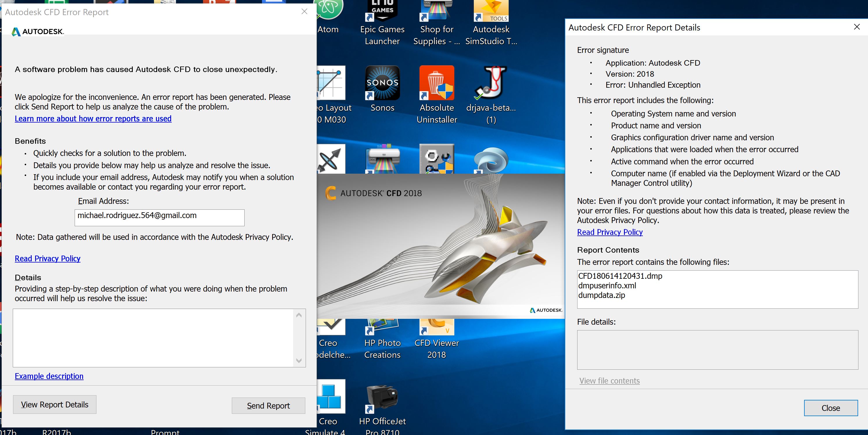
Task: Open the Example description link
Action: [x=49, y=376]
